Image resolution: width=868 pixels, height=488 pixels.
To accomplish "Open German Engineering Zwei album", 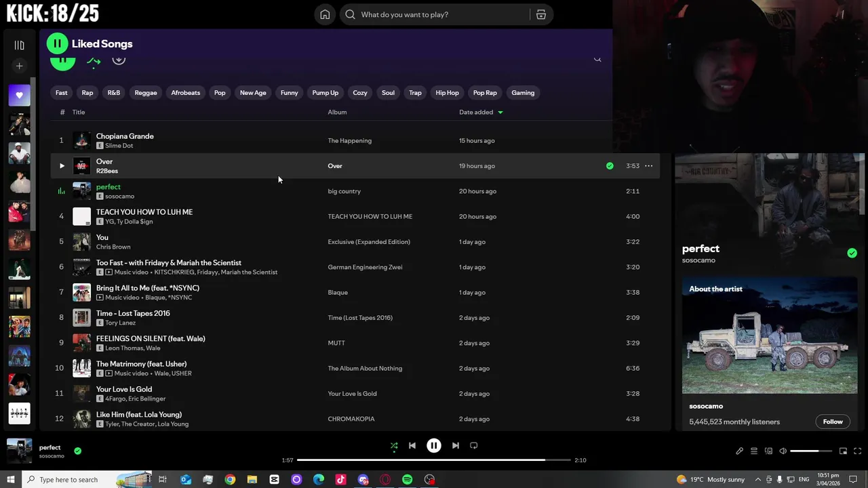I will 365,267.
